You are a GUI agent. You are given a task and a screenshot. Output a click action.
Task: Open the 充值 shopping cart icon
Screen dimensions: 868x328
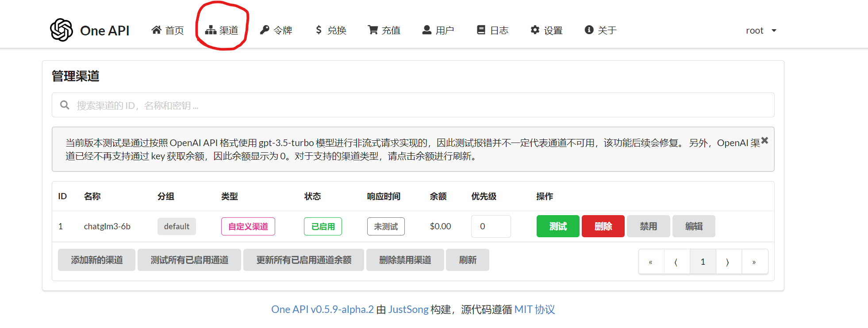(x=373, y=30)
